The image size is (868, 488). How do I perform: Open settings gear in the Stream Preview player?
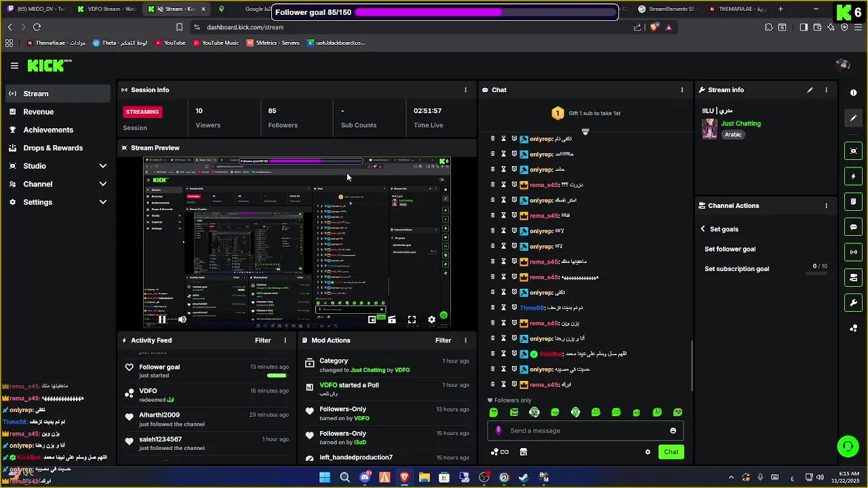431,320
